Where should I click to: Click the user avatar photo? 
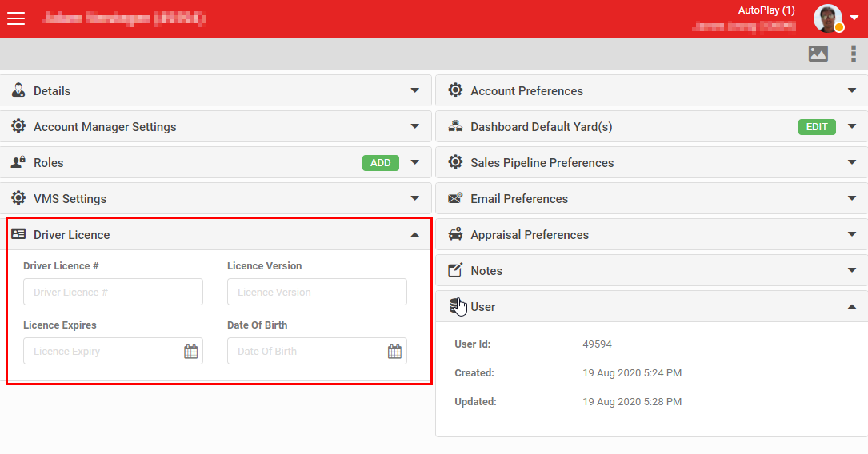coord(827,18)
